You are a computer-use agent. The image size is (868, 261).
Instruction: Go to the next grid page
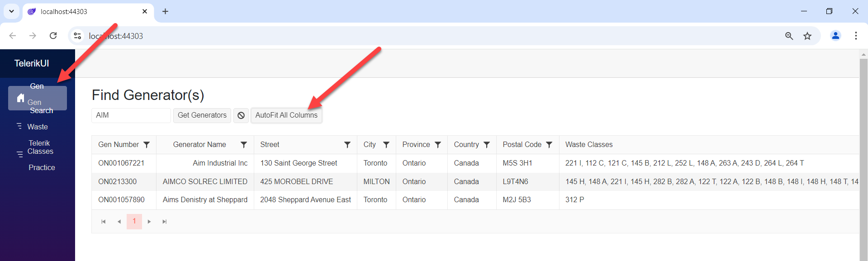(x=149, y=222)
